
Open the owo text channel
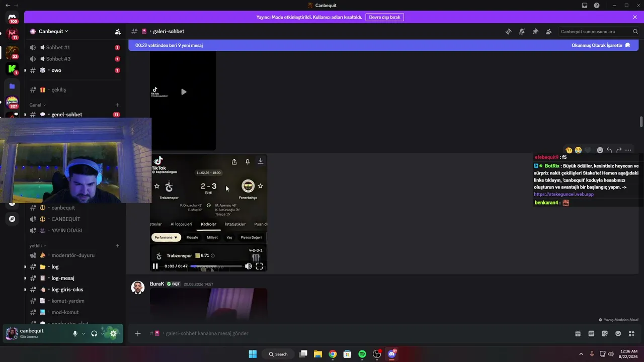[74, 70]
